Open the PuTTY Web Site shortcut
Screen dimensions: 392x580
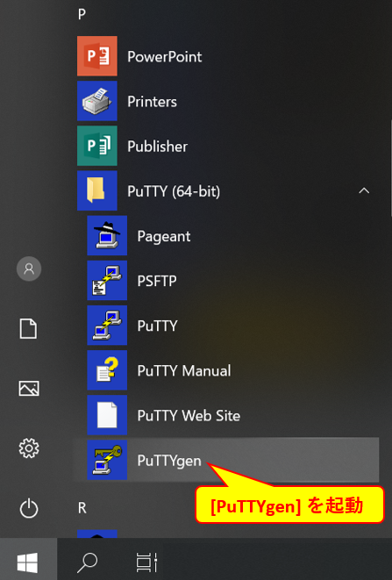[x=189, y=415]
